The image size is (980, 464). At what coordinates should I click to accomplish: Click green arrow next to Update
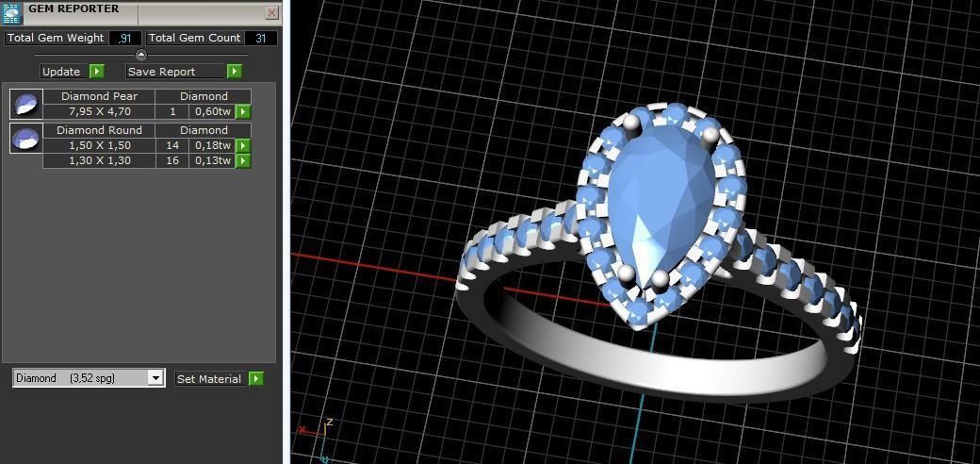click(97, 72)
